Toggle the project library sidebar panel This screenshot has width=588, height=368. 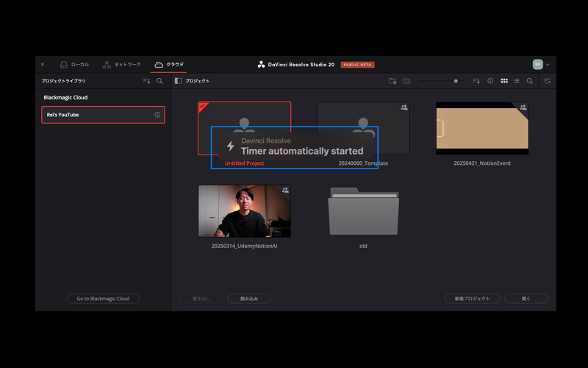coord(178,81)
